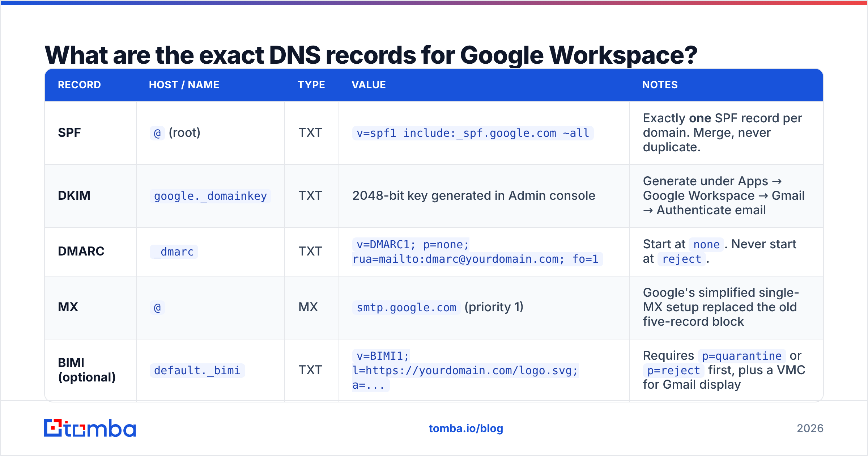
Task: Click the TXT type in DMARC row
Action: click(310, 252)
